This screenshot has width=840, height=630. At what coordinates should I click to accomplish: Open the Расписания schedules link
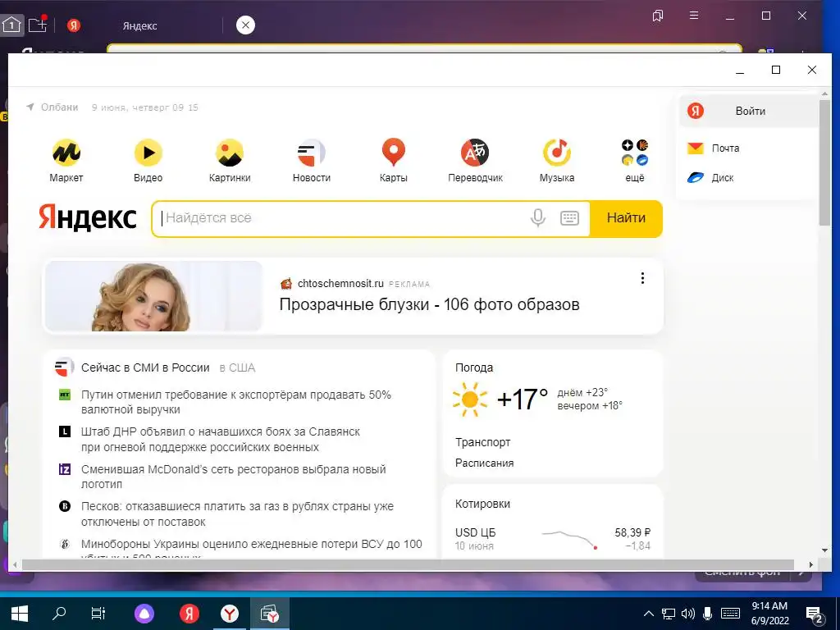484,463
